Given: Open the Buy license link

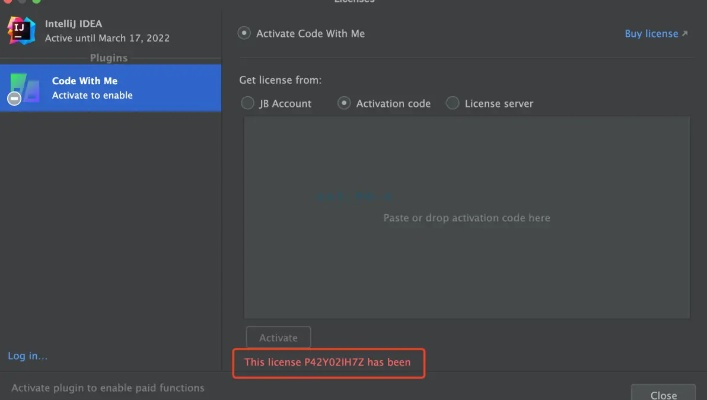Looking at the screenshot, I should [x=651, y=34].
